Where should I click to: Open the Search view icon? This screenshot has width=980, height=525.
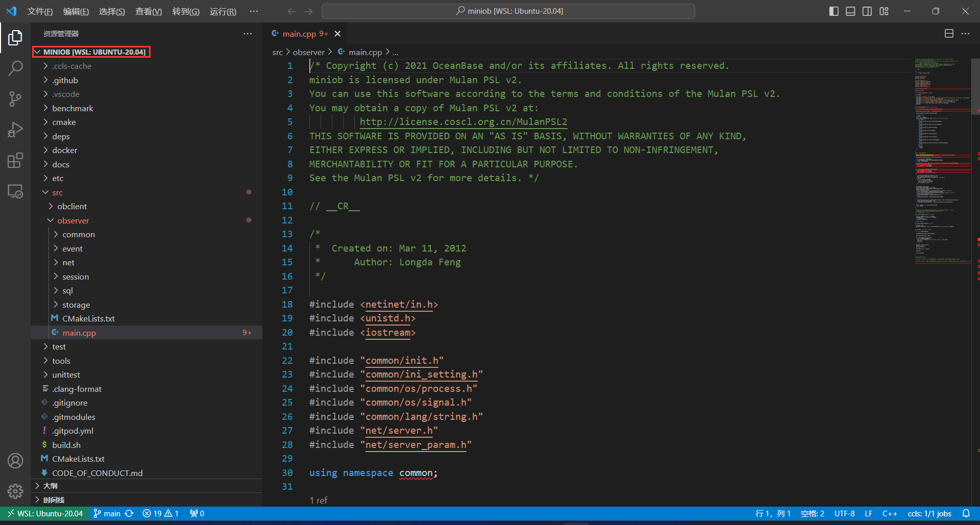(15, 68)
